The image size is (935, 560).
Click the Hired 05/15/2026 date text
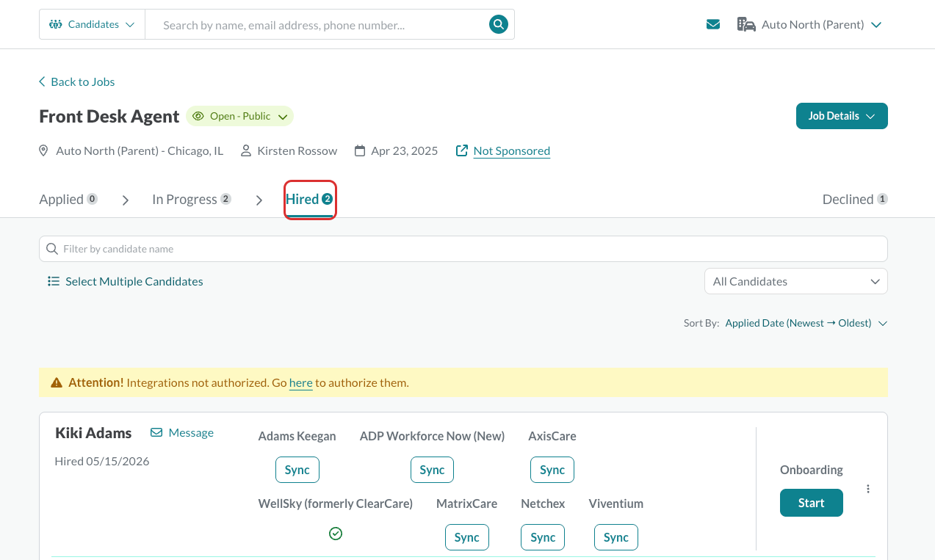pyautogui.click(x=102, y=461)
